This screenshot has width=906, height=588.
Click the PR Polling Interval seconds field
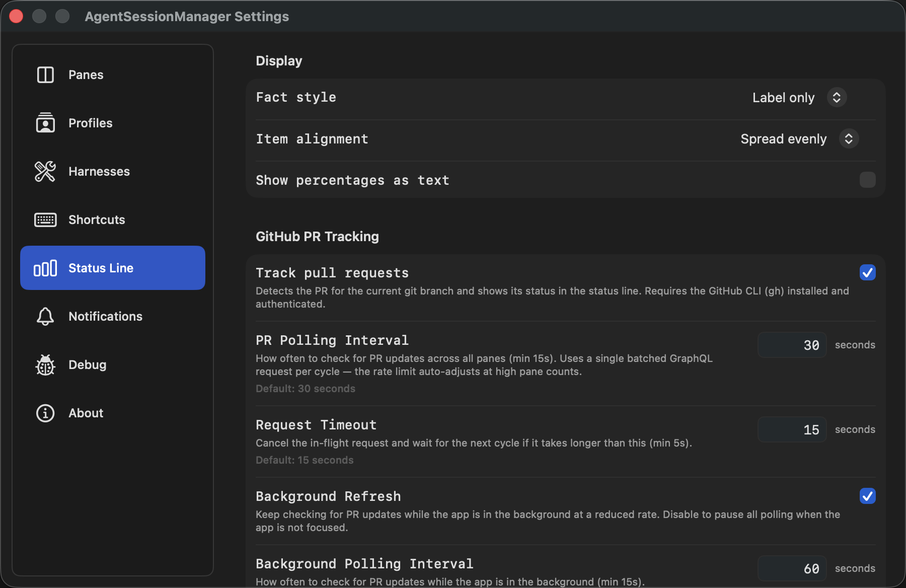pyautogui.click(x=792, y=345)
